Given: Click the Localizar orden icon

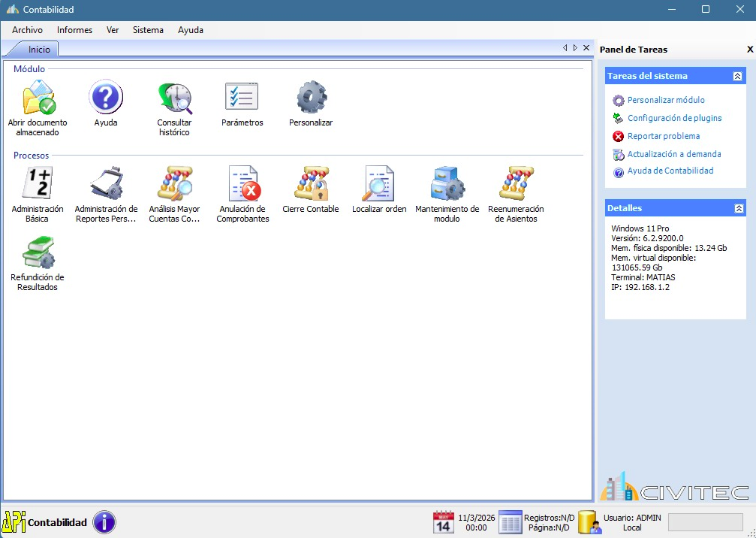Looking at the screenshot, I should (378, 183).
